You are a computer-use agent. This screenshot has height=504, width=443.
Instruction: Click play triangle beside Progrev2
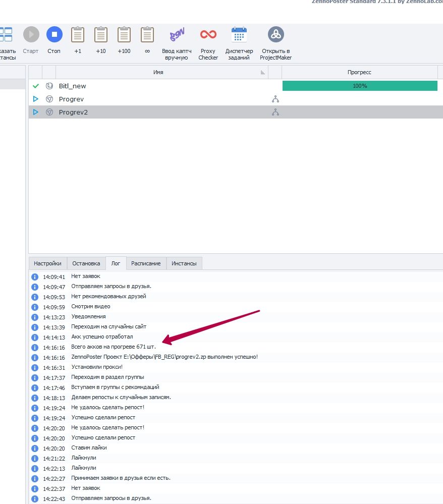pos(36,112)
